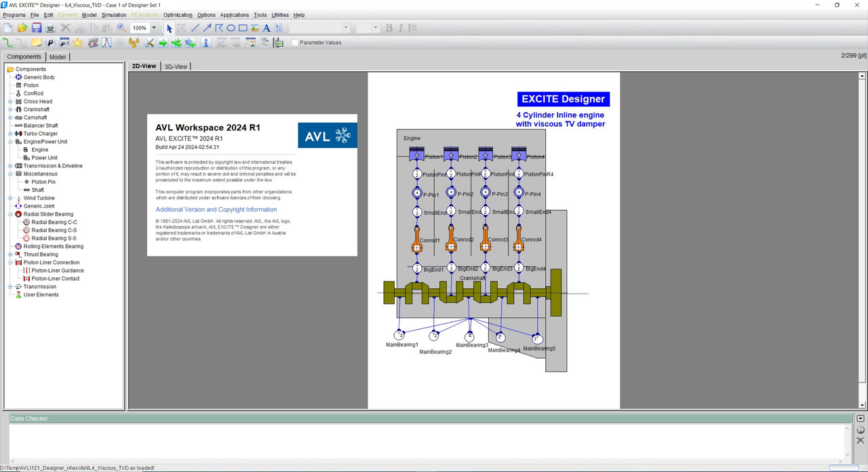Screen dimensions: 868x472
Task: Click the Save floppy disk icon
Action: 37,28
